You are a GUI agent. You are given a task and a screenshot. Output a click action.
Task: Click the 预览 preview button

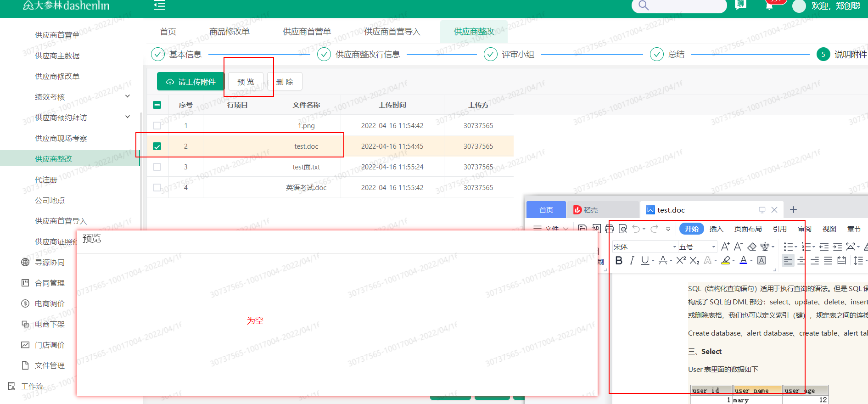pyautogui.click(x=246, y=82)
